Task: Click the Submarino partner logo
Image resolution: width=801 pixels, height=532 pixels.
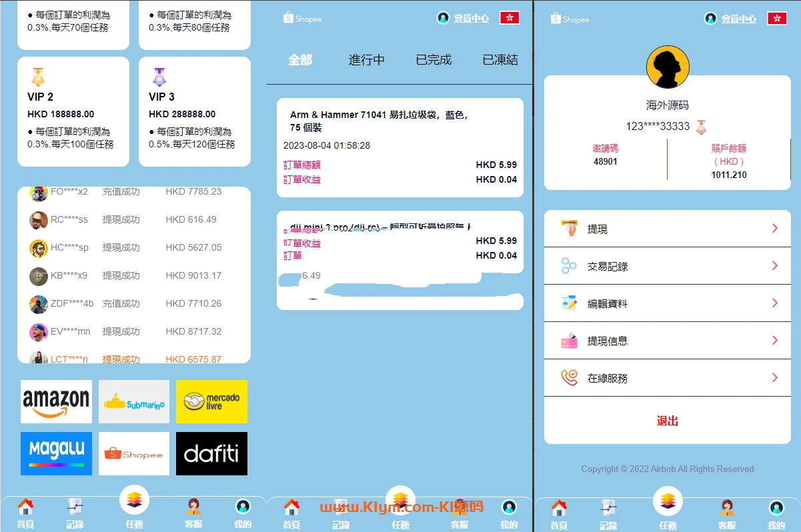Action: point(134,401)
